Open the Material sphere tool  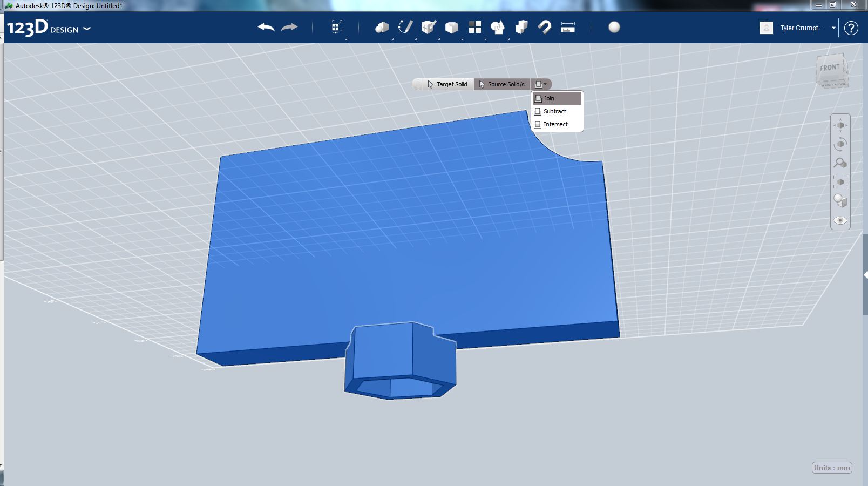[x=614, y=27]
